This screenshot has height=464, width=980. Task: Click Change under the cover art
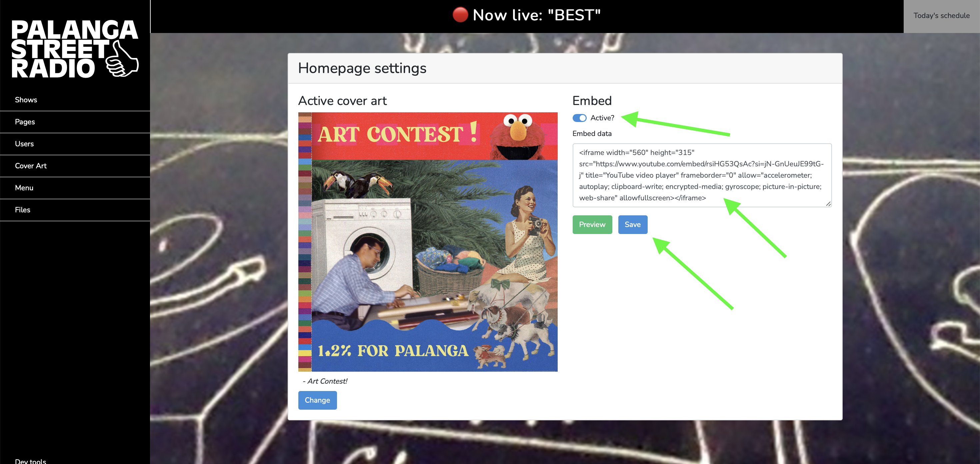[317, 400]
